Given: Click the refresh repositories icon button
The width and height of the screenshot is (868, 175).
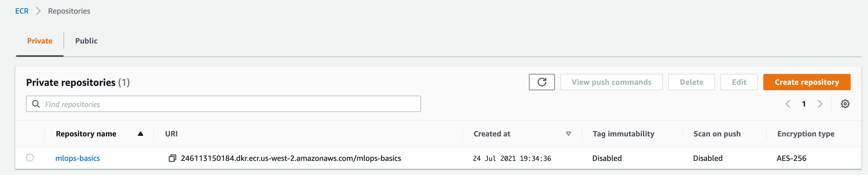Looking at the screenshot, I should [x=541, y=82].
